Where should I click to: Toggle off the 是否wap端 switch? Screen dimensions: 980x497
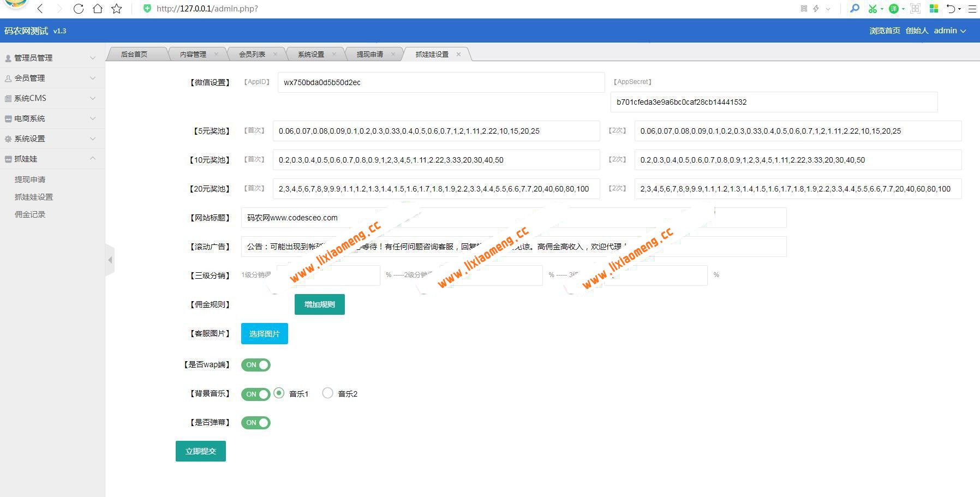[x=255, y=364]
